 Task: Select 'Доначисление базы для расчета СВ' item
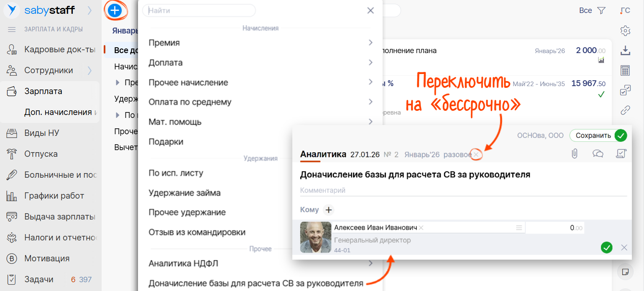[256, 283]
